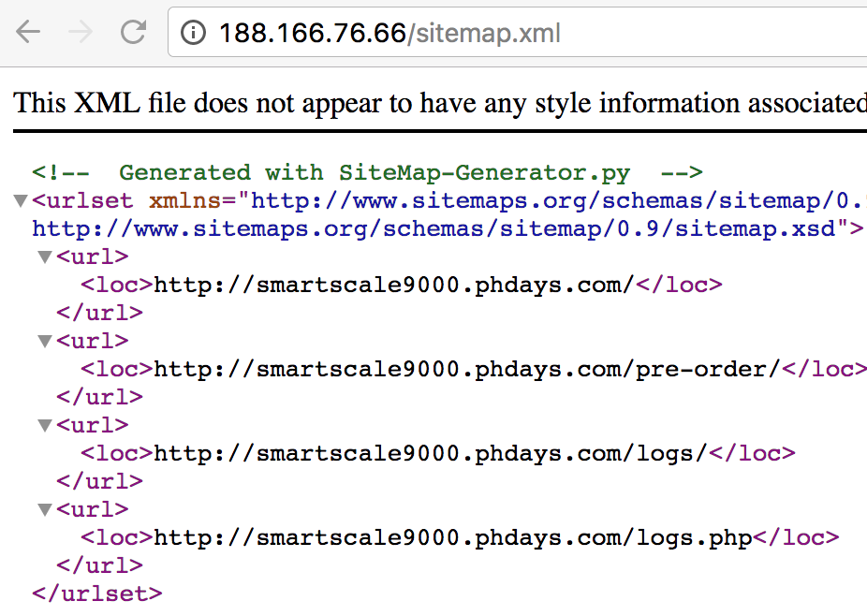Collapse the first url node
Viewport: 867px width, 616px height.
[x=44, y=257]
